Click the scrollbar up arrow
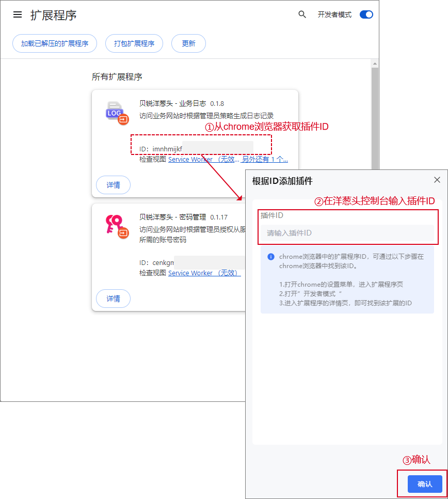 (x=375, y=64)
